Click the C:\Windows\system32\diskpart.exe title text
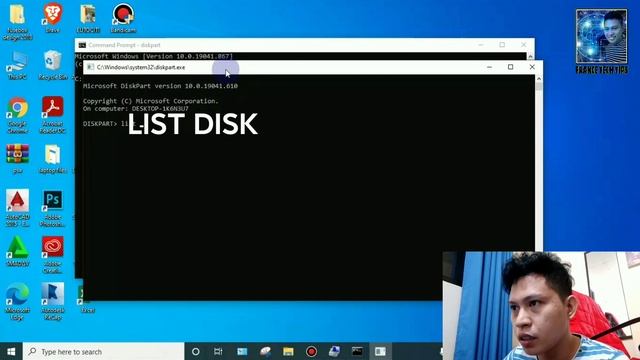The width and height of the screenshot is (640, 360). click(x=141, y=67)
